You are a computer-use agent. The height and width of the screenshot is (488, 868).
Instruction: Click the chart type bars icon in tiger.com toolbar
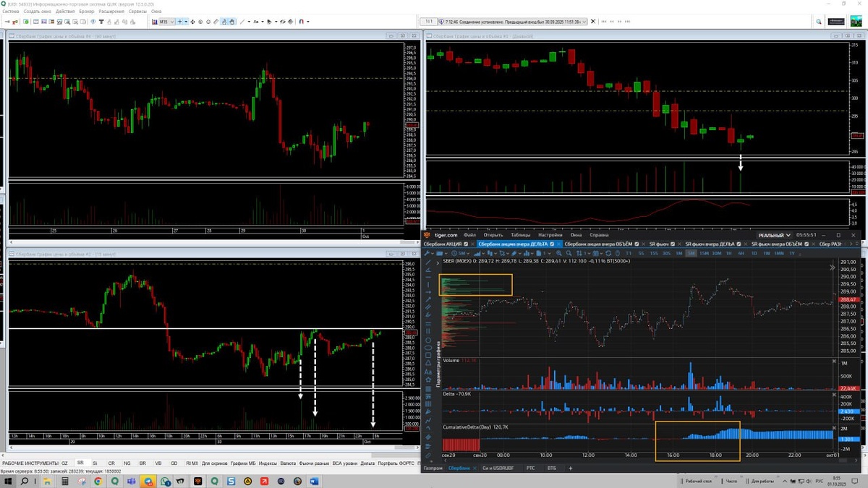477,254
